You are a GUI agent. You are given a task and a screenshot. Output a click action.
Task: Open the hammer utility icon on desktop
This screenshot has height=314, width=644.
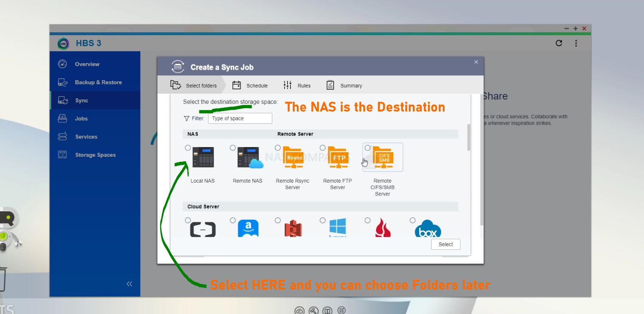click(313, 311)
